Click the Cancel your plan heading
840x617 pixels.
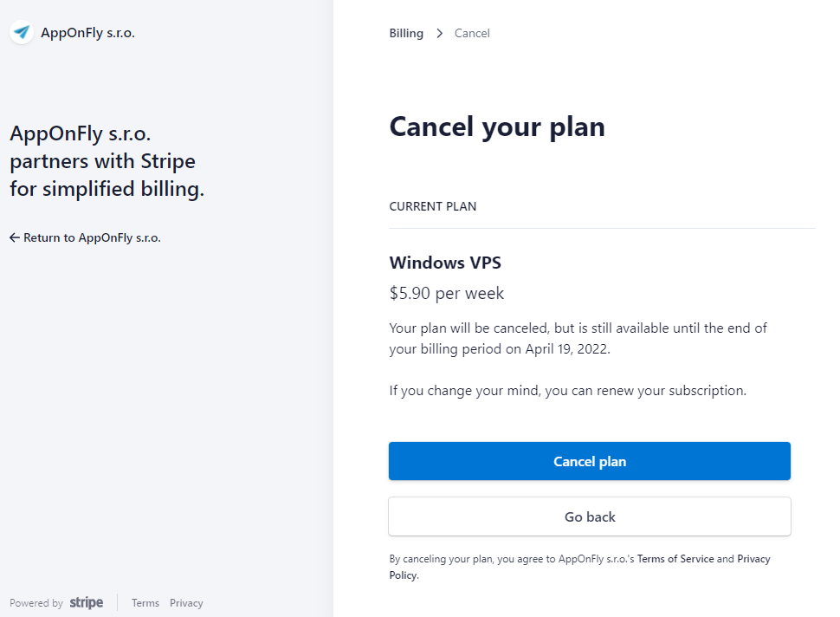tap(497, 127)
